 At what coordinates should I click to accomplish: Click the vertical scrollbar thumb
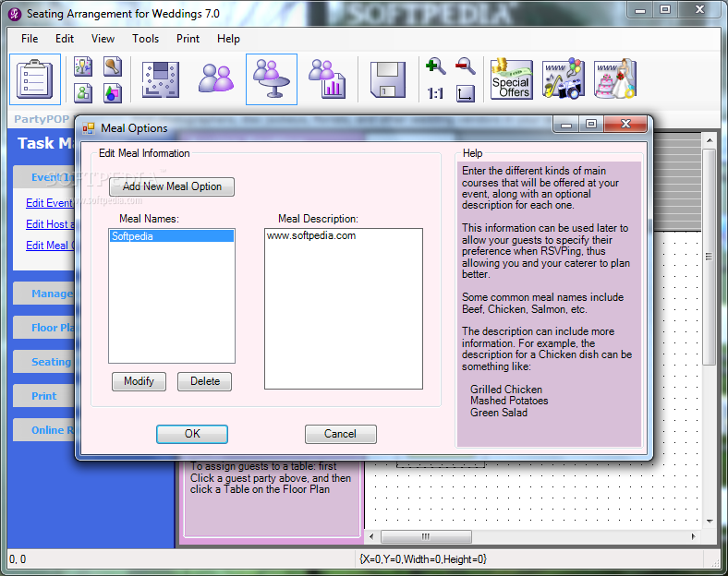[710, 257]
